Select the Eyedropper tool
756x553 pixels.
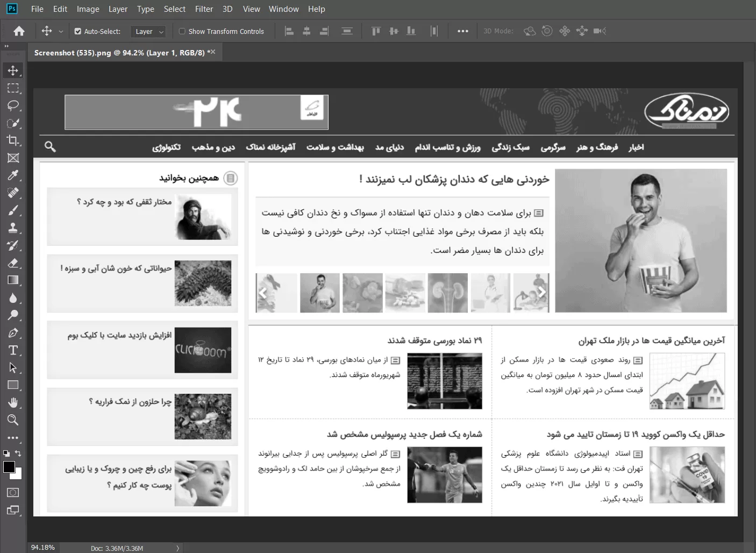click(13, 175)
